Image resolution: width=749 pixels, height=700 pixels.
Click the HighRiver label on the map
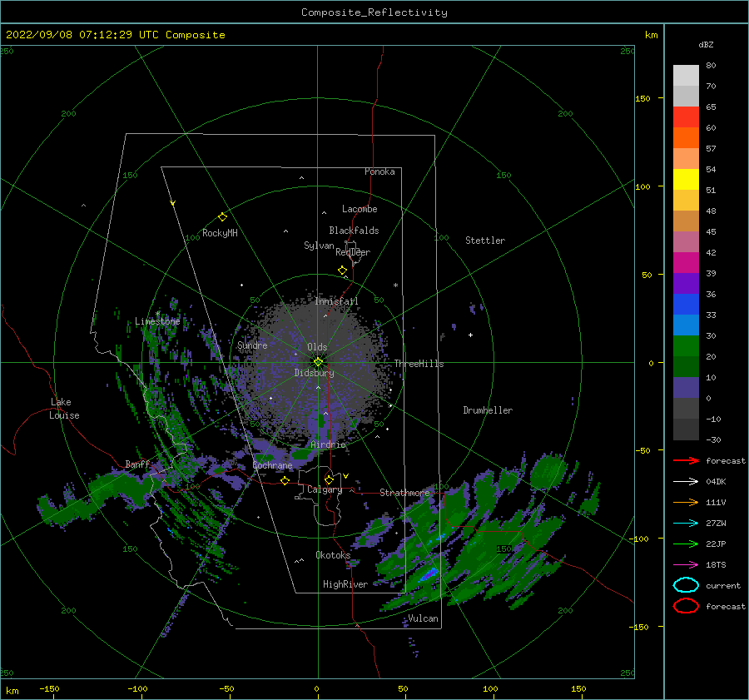pos(345,584)
